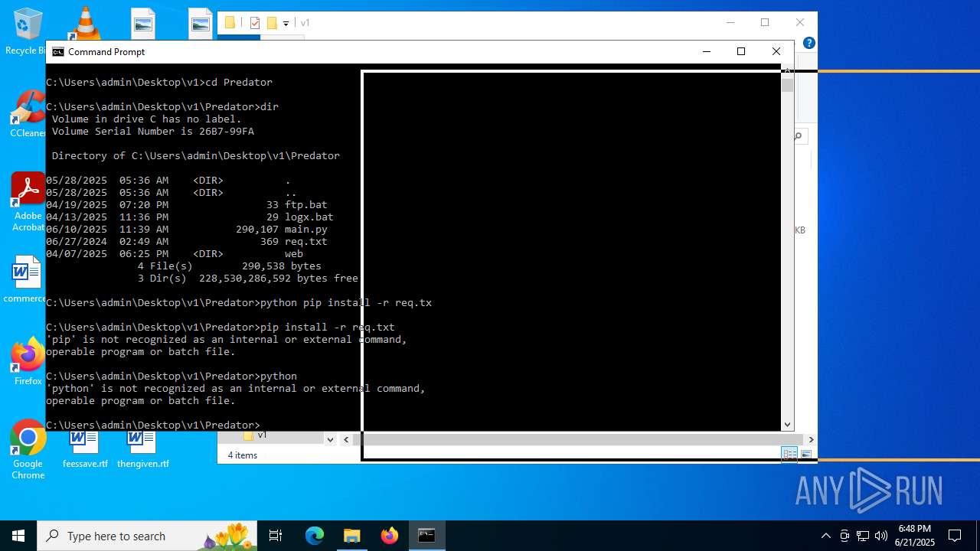Open the network tray icon

coord(863,536)
